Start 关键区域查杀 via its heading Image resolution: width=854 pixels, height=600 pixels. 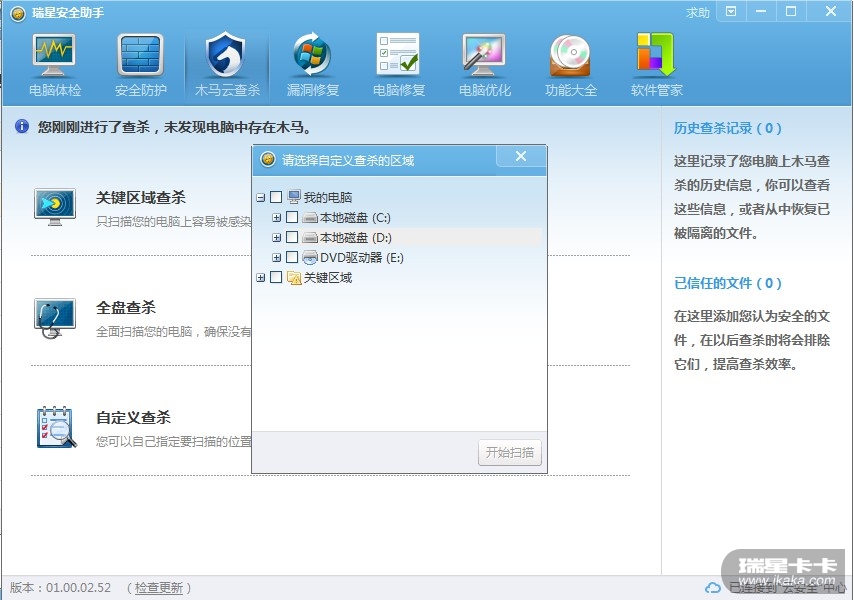point(141,197)
